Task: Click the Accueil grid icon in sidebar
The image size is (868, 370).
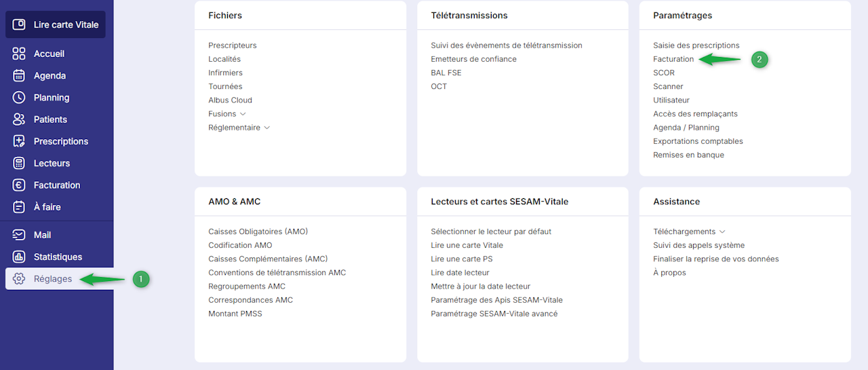Action: (19, 54)
